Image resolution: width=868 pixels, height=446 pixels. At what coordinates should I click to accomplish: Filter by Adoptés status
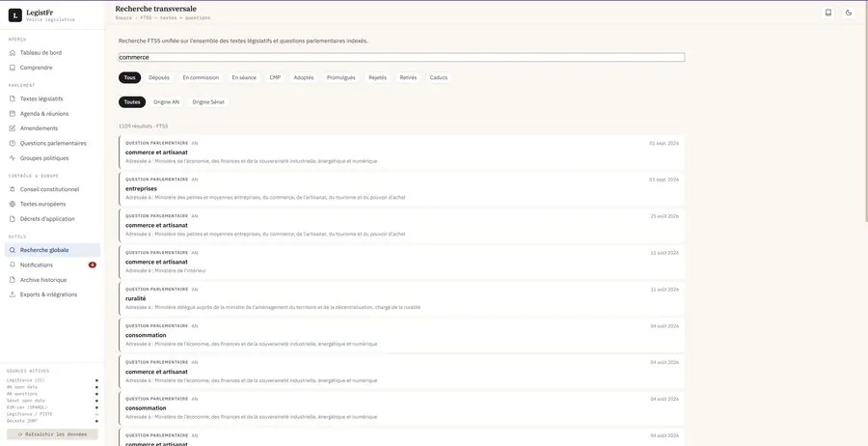pos(304,78)
